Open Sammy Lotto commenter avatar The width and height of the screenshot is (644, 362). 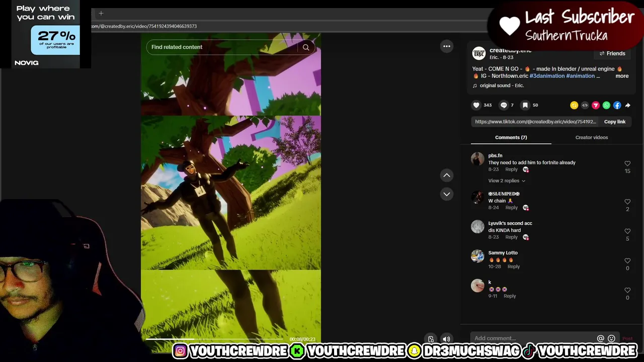477,256
